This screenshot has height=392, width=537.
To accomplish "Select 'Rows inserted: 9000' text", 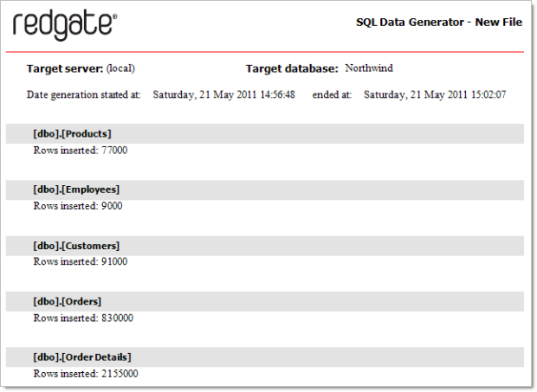I will [78, 206].
